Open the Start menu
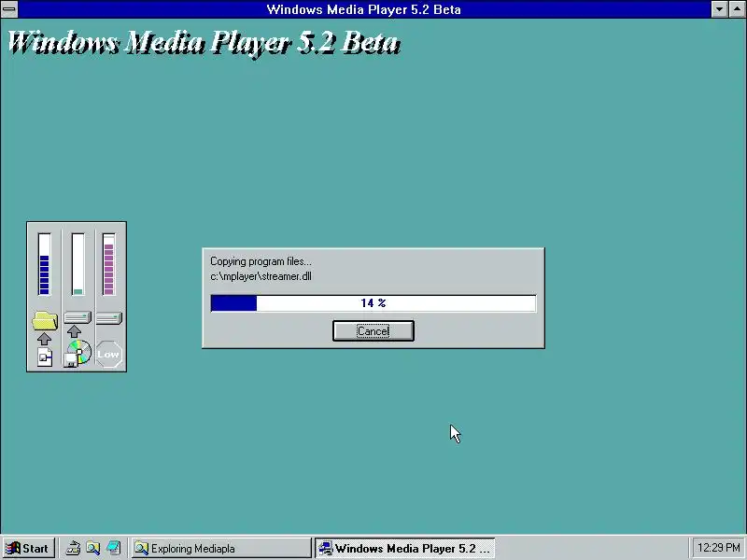 tap(28, 548)
